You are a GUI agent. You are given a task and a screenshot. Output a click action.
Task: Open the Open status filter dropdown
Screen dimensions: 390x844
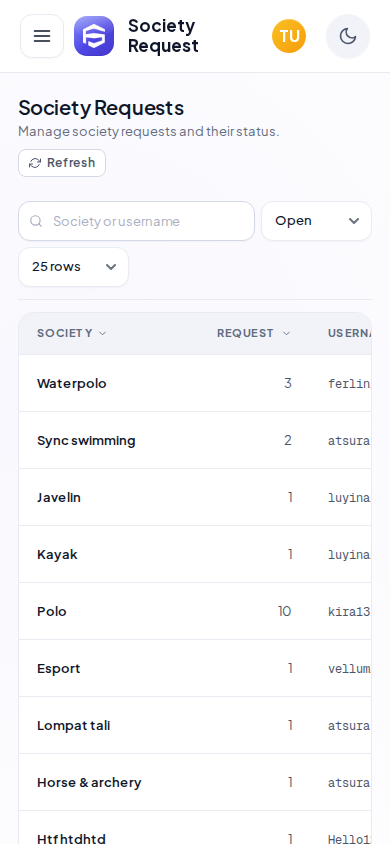[x=316, y=221]
